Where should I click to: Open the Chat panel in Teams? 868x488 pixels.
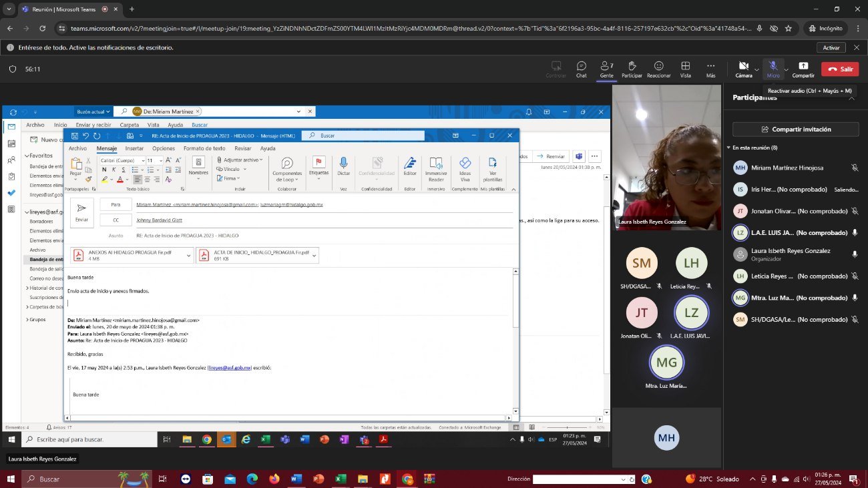[x=581, y=69]
